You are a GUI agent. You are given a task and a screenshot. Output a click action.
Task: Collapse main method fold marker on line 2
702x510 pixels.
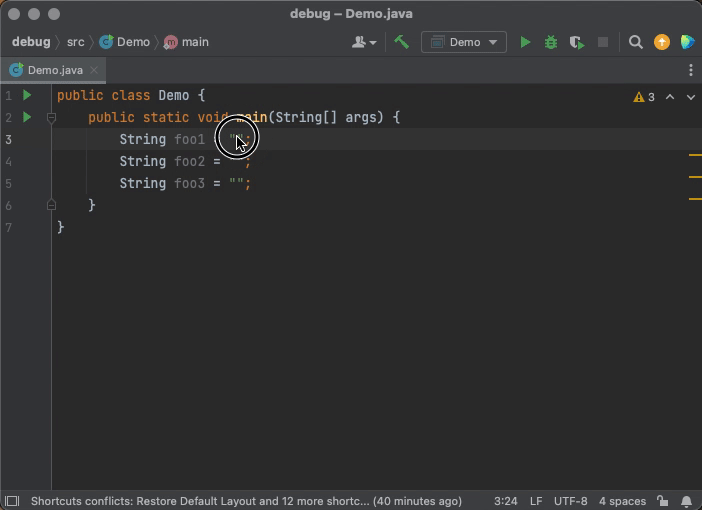tap(51, 118)
